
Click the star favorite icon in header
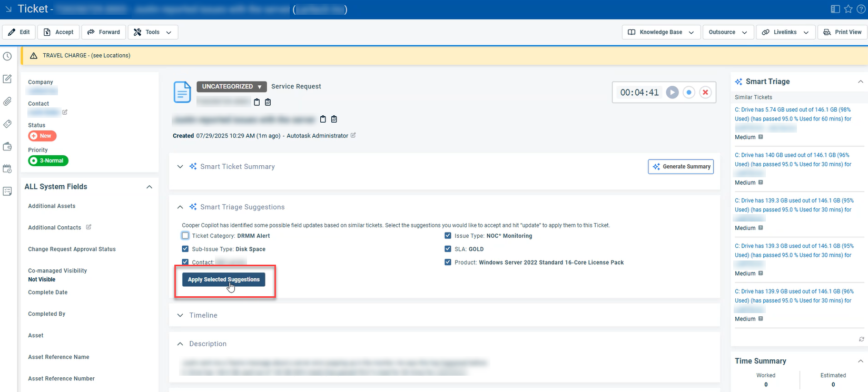pyautogui.click(x=848, y=9)
